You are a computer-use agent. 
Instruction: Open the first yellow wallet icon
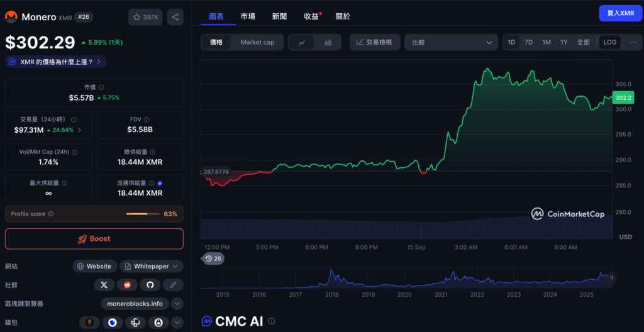pyautogui.click(x=89, y=323)
